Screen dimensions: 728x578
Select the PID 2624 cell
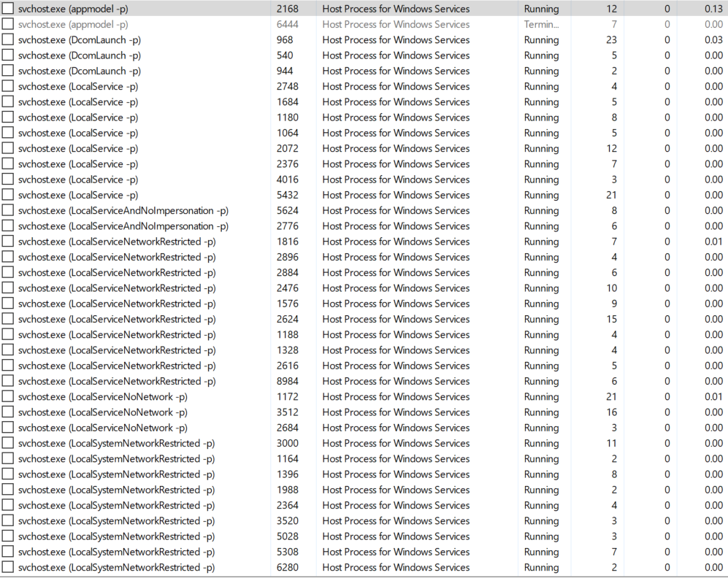click(288, 319)
